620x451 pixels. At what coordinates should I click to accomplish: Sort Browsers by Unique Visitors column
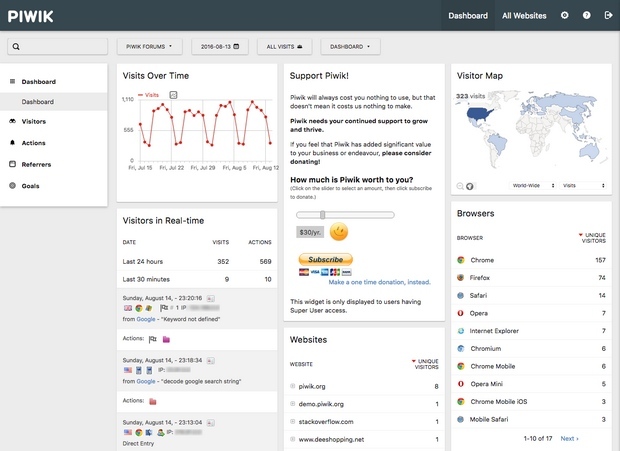point(592,238)
